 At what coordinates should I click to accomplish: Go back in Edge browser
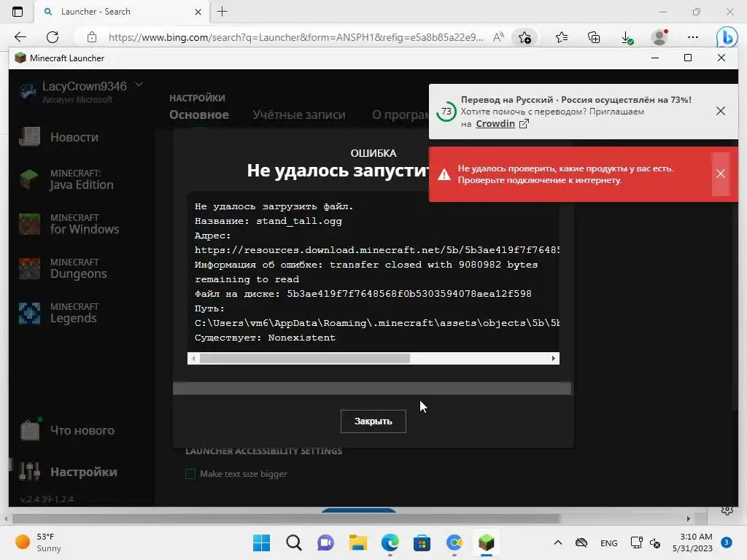[x=20, y=37]
